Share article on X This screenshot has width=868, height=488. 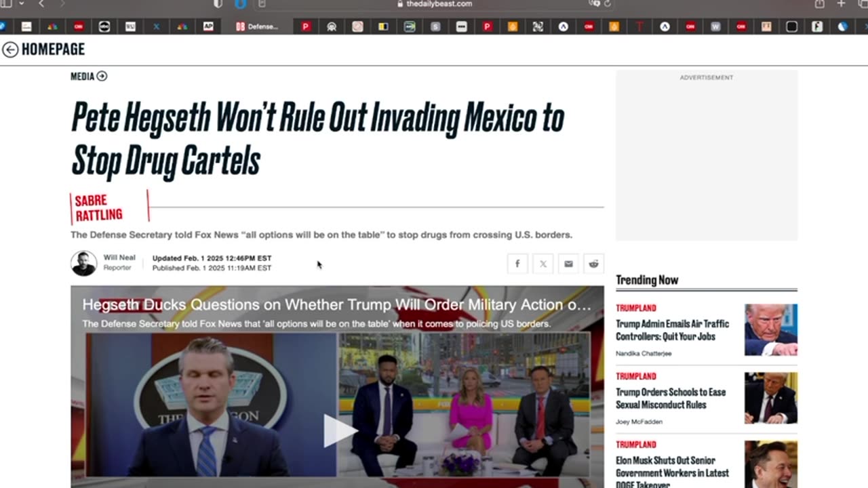542,264
